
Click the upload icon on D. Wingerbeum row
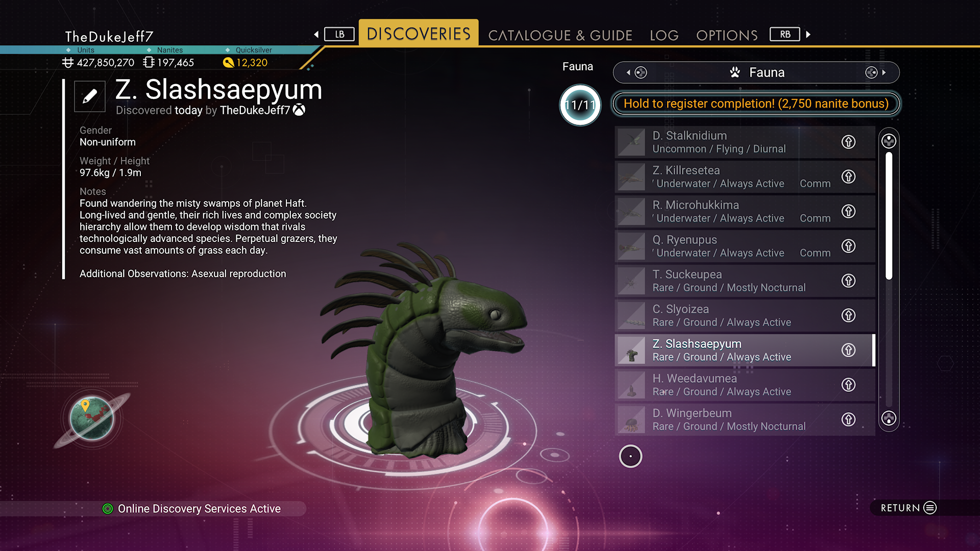tap(848, 419)
